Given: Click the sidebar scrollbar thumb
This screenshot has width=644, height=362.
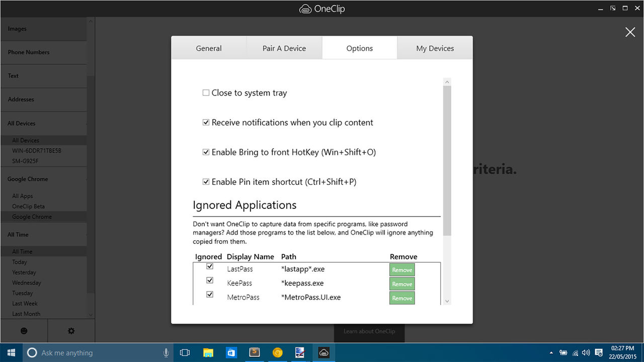Looking at the screenshot, I should 91,184.
